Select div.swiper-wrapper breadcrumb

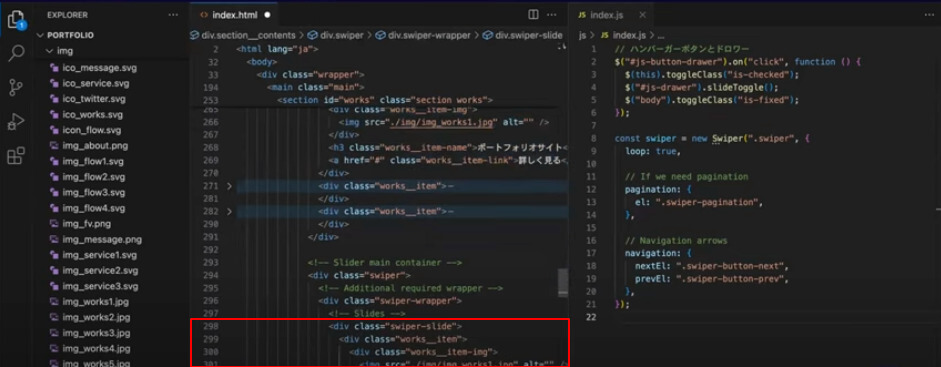click(422, 35)
